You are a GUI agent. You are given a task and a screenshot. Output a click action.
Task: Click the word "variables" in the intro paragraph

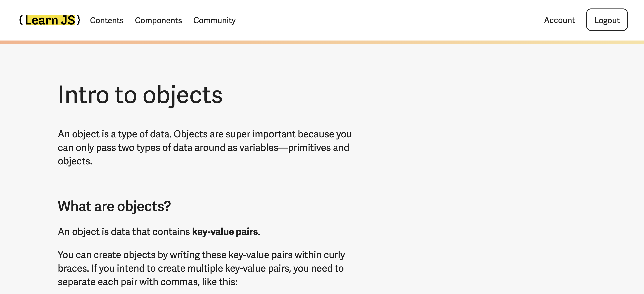coord(259,148)
